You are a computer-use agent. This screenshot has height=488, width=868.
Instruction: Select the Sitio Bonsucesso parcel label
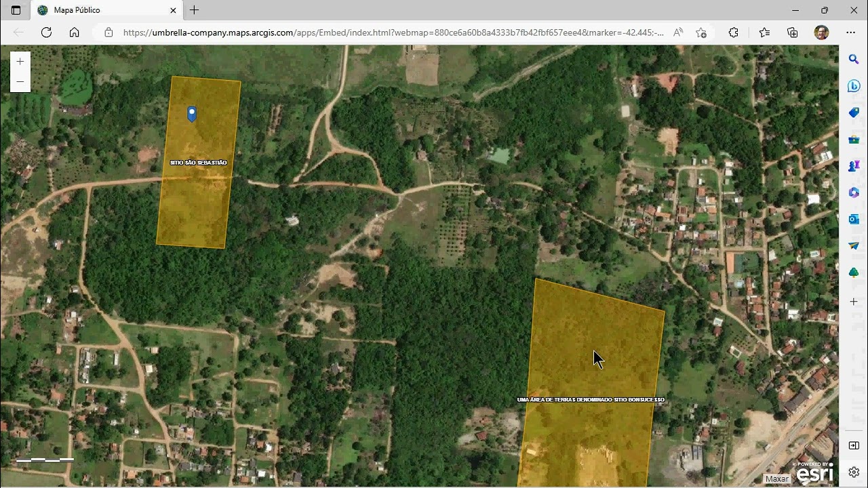(x=591, y=400)
